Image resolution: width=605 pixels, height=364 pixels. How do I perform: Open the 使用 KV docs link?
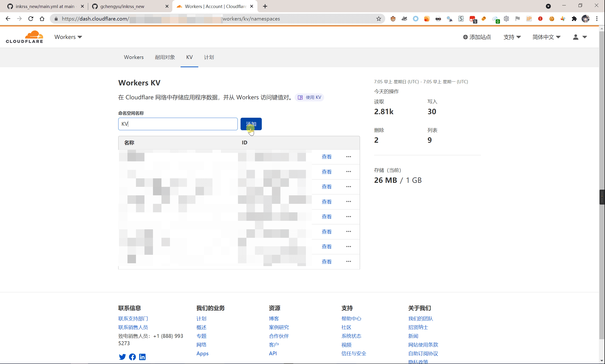tap(309, 97)
